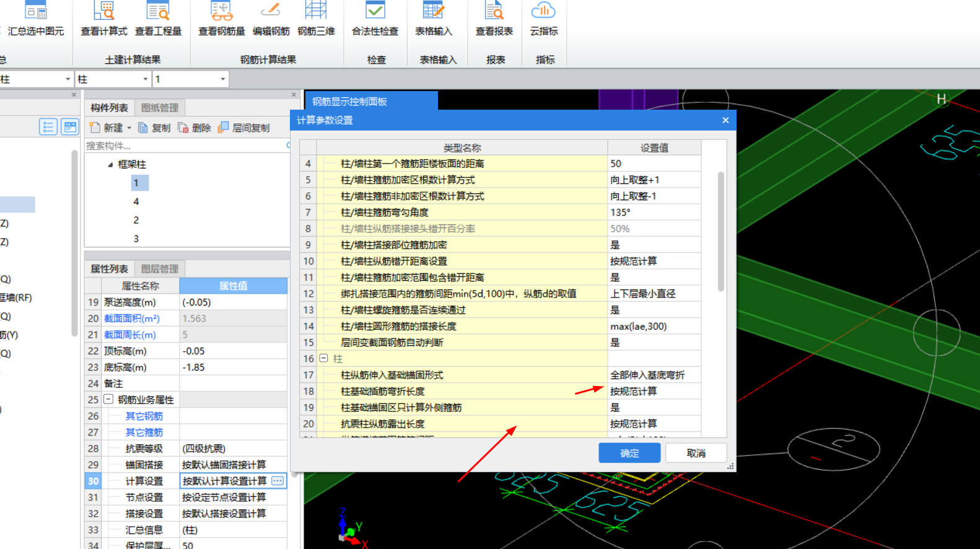Click 截面面积(m²) property link

click(x=132, y=318)
